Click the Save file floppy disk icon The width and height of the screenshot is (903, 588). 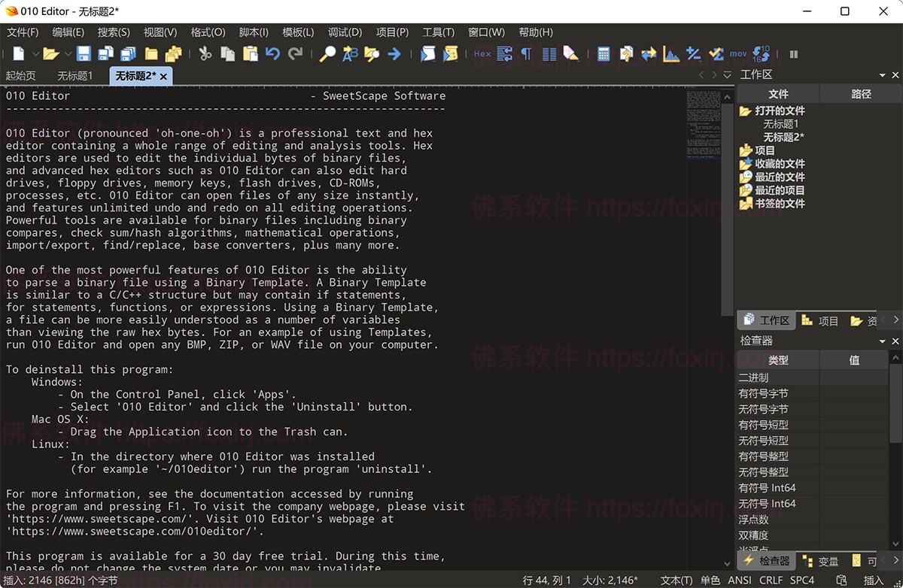coord(84,54)
